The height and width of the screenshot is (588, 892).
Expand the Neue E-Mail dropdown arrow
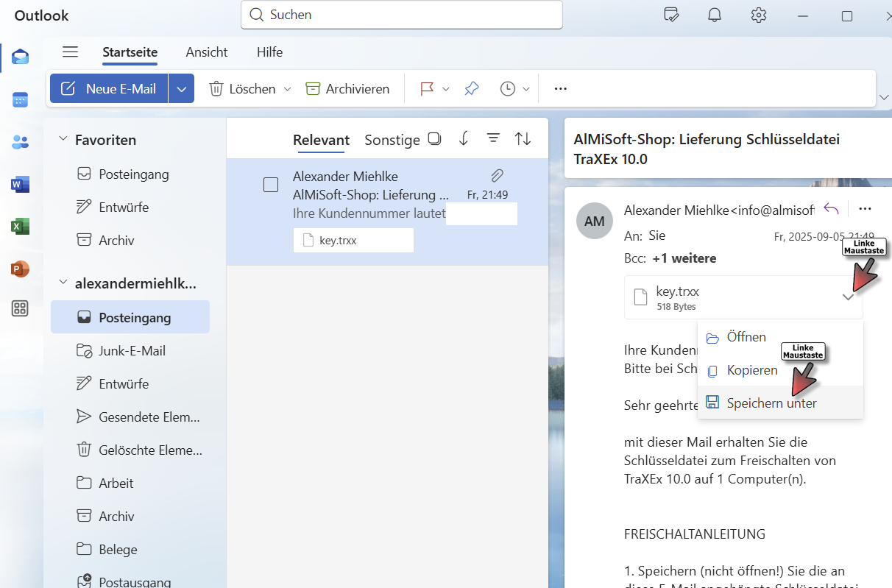click(182, 89)
